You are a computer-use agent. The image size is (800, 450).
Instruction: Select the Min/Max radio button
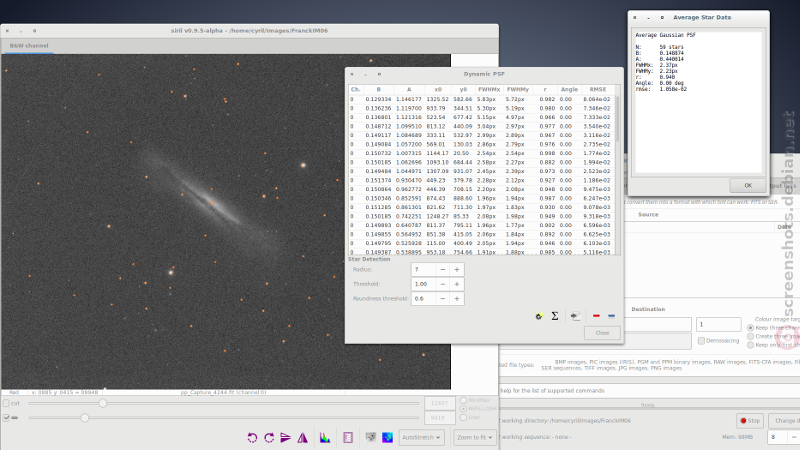tap(463, 401)
